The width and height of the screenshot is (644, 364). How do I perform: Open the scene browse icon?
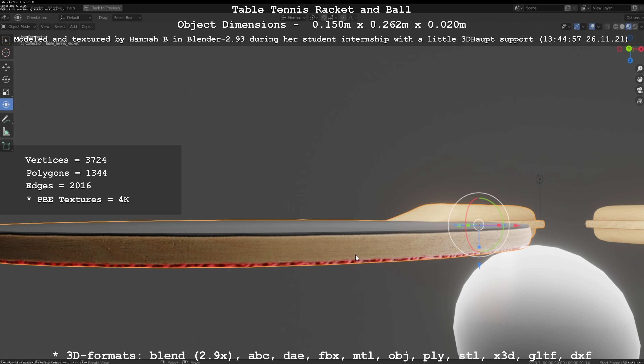pyautogui.click(x=518, y=8)
